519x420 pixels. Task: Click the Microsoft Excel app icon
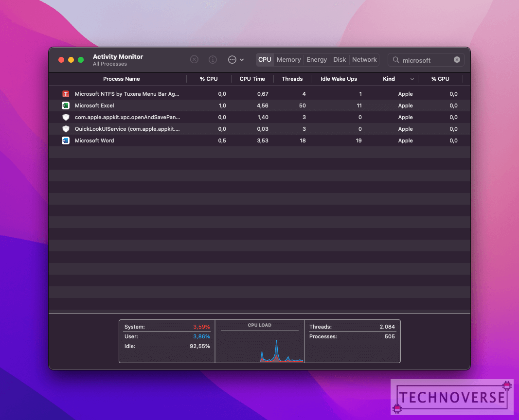tap(66, 105)
